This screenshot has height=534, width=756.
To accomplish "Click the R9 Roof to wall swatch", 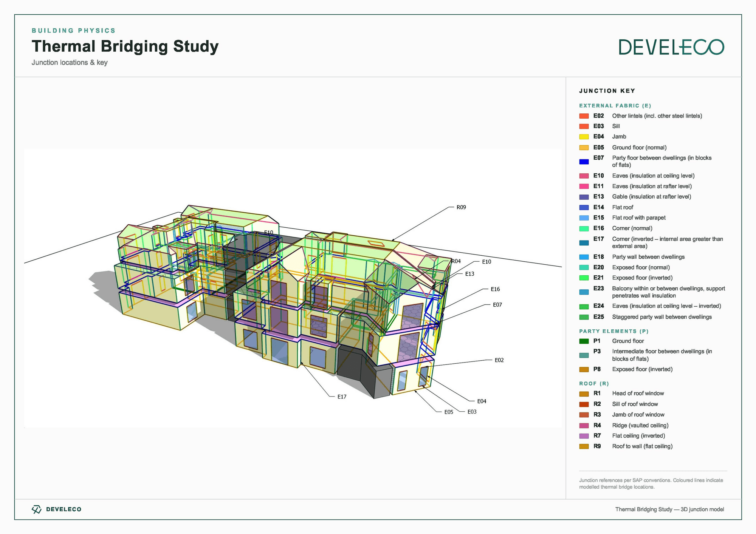I will 584,446.
